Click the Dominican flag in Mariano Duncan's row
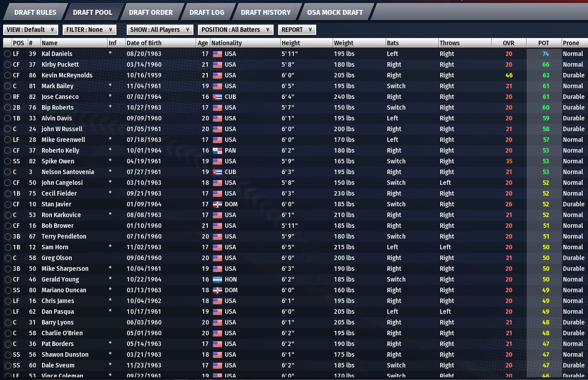This screenshot has width=588, height=380. [217, 290]
